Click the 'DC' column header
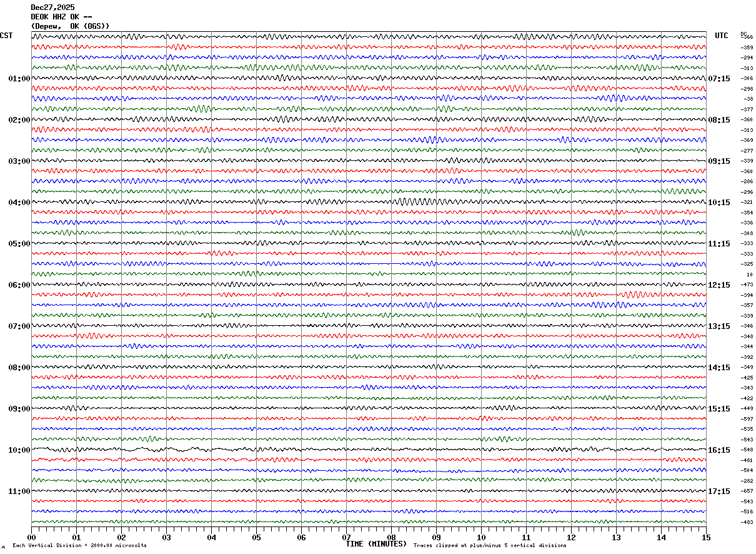The width and height of the screenshot is (756, 554). tap(744, 34)
